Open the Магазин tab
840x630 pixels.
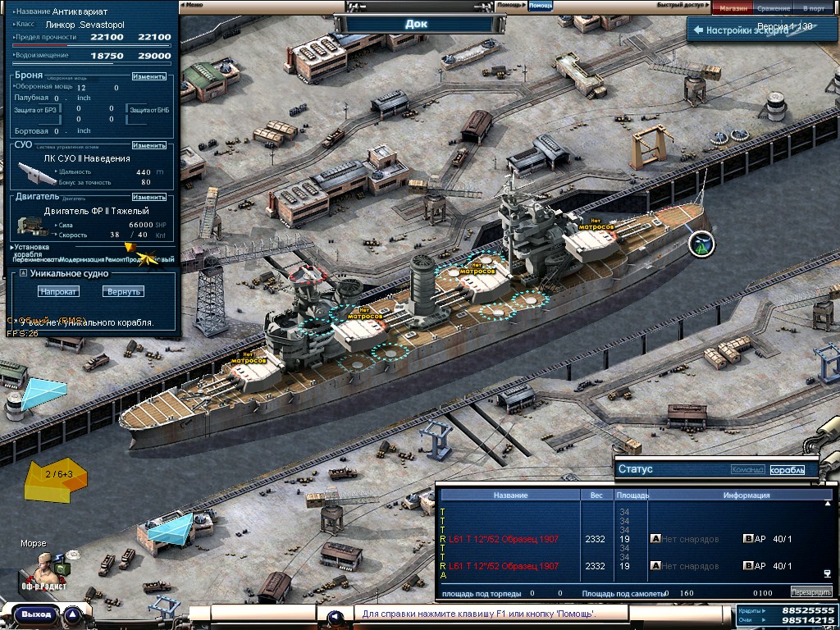pos(733,8)
